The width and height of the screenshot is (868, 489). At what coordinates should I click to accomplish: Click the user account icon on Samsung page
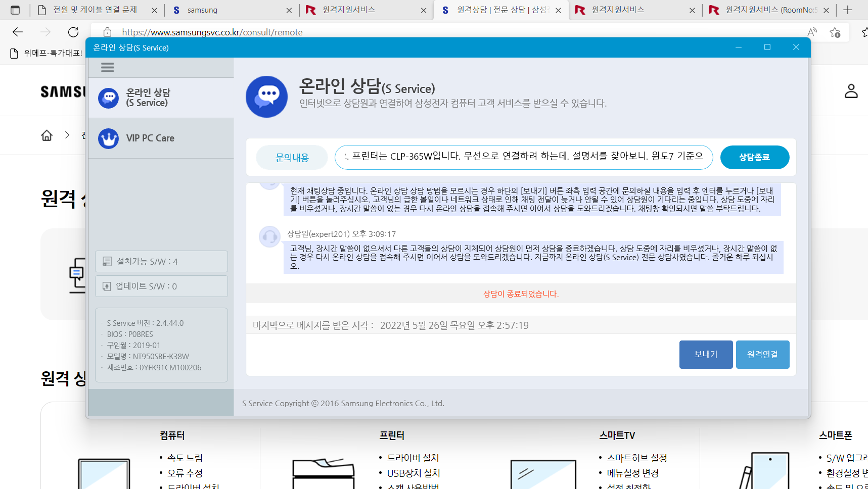tap(851, 91)
